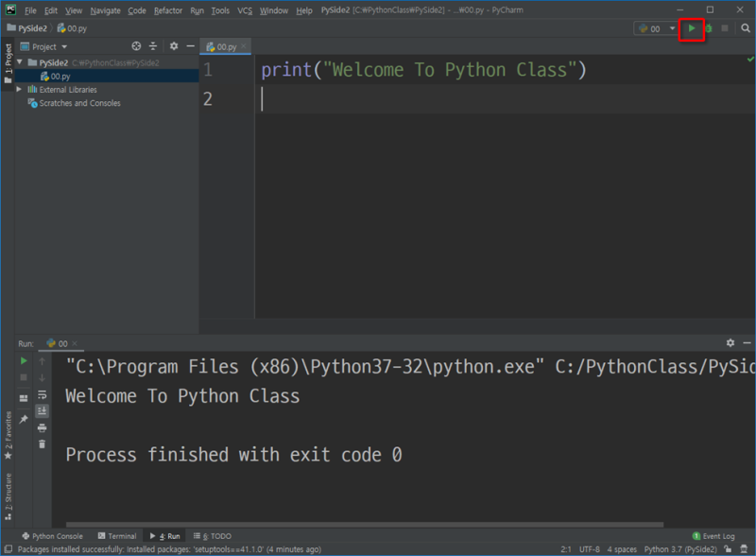Click the locate/scroll-from-source target icon in Project panel
The width and height of the screenshot is (756, 556).
pyautogui.click(x=136, y=46)
